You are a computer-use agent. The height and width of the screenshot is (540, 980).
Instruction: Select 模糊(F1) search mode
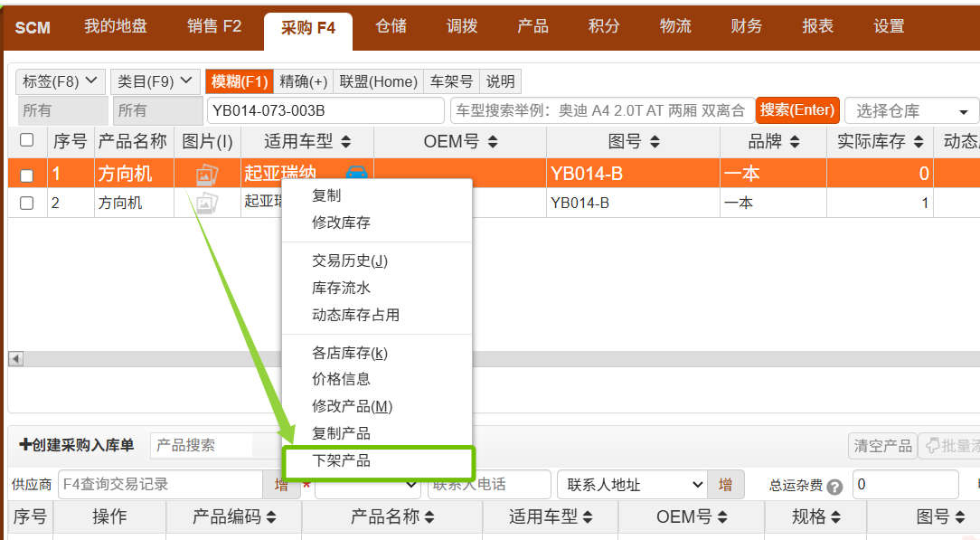pos(240,82)
